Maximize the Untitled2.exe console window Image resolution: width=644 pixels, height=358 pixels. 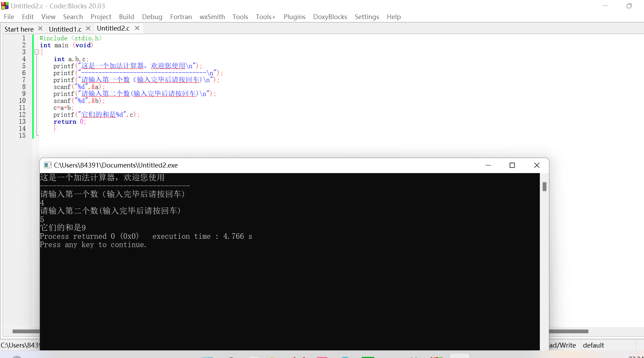(512, 165)
